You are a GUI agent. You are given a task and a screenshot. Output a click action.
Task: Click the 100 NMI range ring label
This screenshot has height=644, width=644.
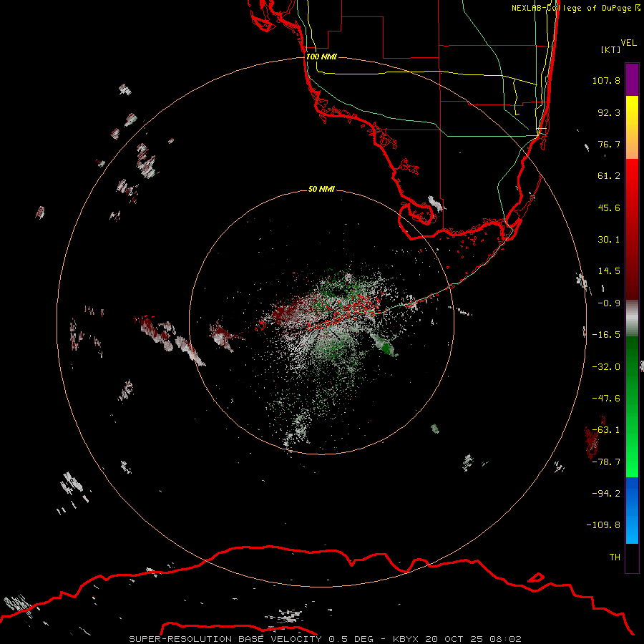(x=321, y=57)
